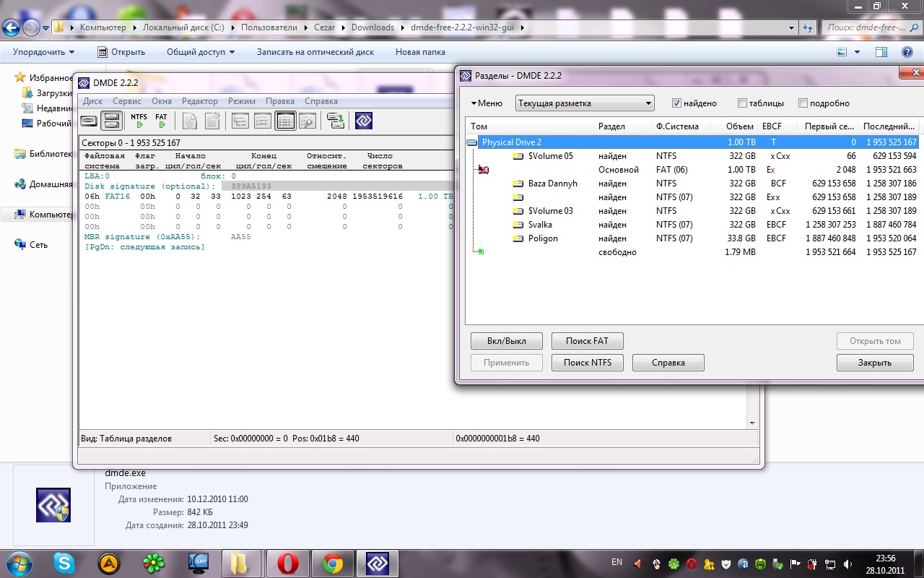Click the "Закрыть" button
924x578 pixels.
point(876,363)
